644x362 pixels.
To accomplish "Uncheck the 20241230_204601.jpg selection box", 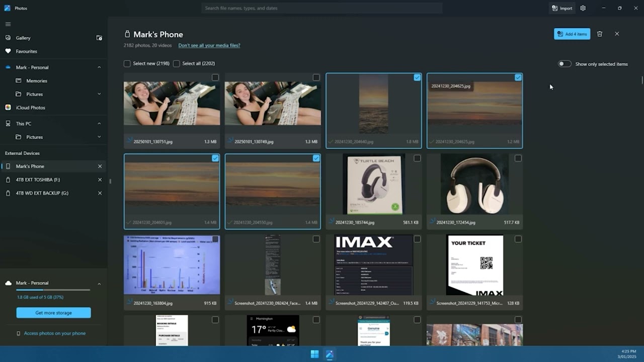I will point(215,158).
